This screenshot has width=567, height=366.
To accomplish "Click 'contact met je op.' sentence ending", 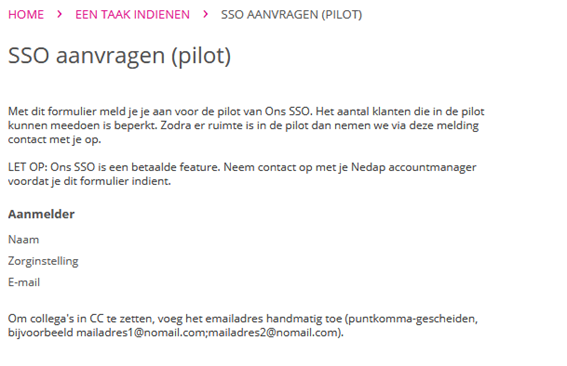I will (55, 140).
